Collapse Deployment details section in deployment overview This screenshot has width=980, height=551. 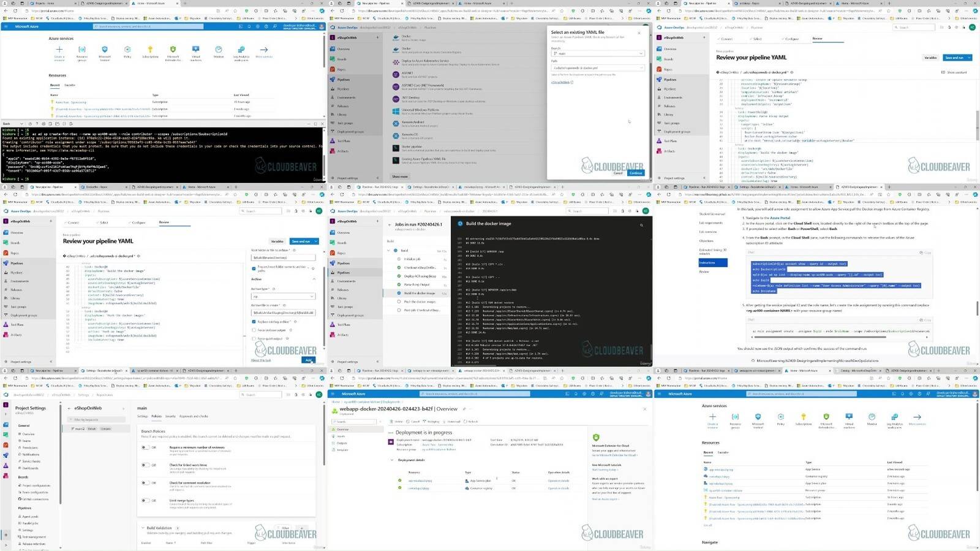pyautogui.click(x=392, y=460)
